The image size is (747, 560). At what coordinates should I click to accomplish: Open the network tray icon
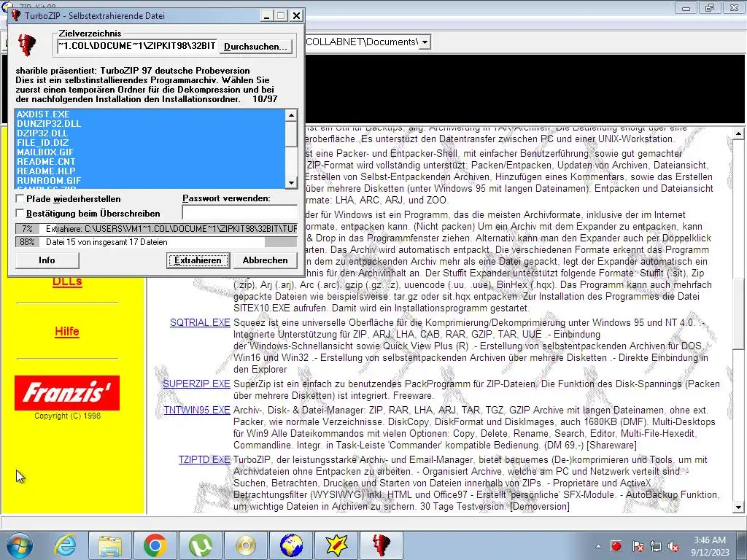click(656, 546)
